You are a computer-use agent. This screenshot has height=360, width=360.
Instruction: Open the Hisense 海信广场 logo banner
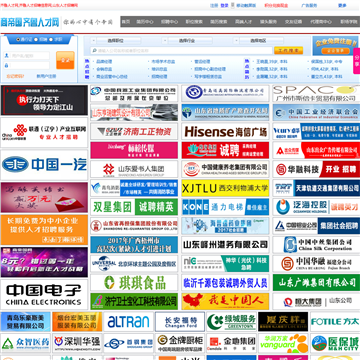coord(225,131)
